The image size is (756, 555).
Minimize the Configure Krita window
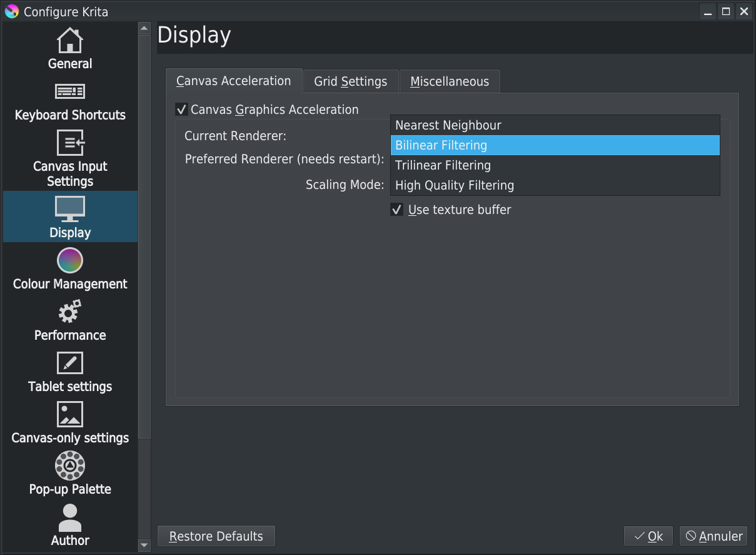click(x=708, y=11)
